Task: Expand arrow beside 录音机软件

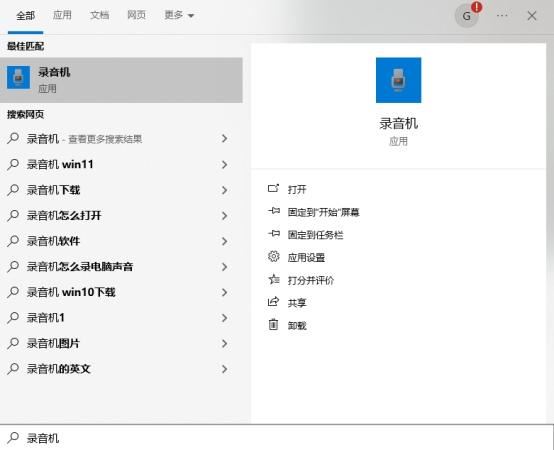Action: pyautogui.click(x=224, y=241)
